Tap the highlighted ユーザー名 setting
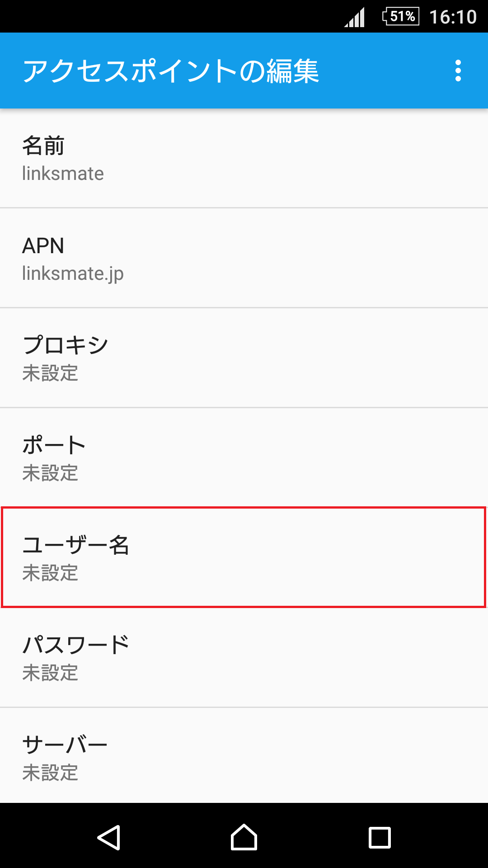 click(x=244, y=557)
